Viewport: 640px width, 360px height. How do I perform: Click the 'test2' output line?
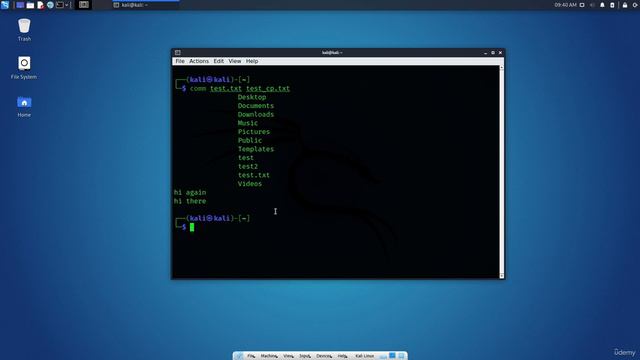(248, 167)
